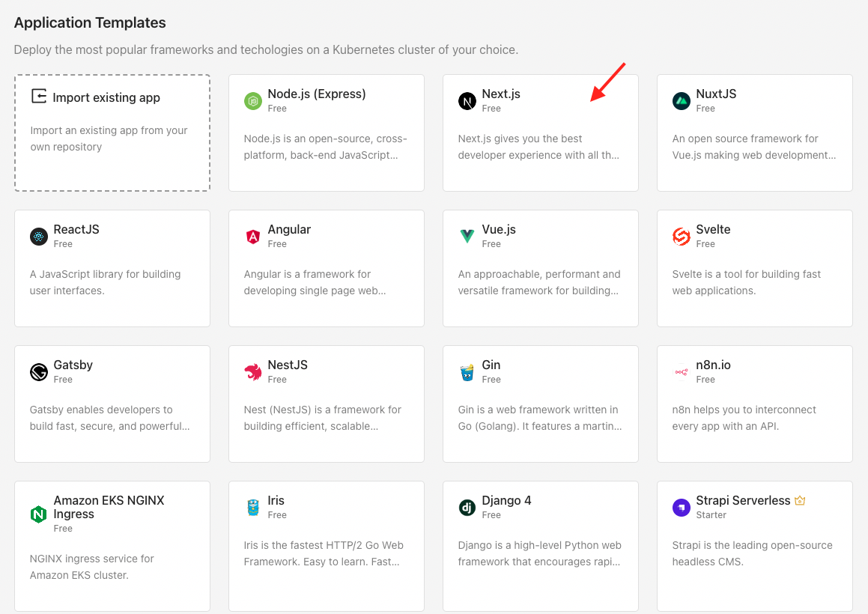Click the n8n.io pink logo icon
The height and width of the screenshot is (614, 868).
point(682,372)
